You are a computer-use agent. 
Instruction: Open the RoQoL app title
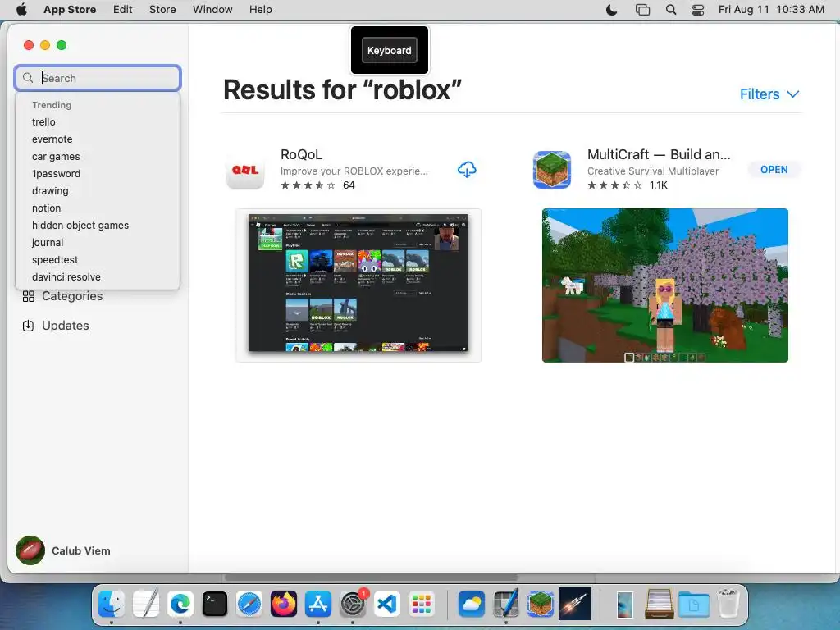pos(302,154)
